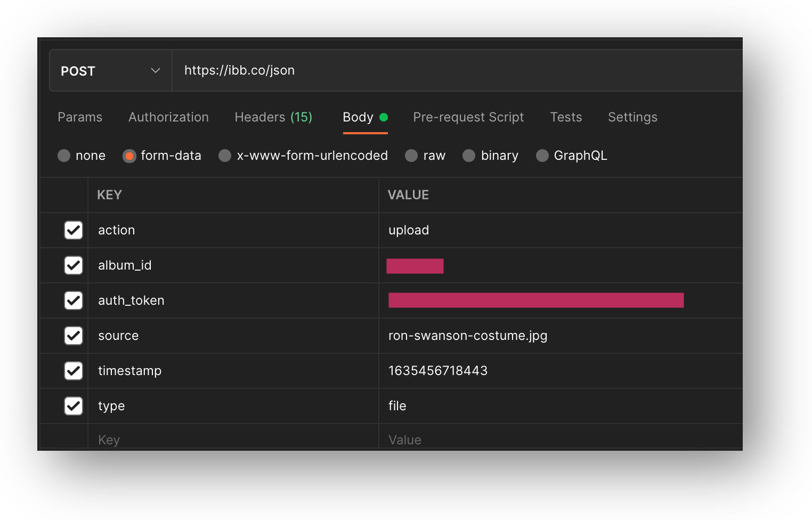The width and height of the screenshot is (812, 520).
Task: Uncheck the action parameter checkbox
Action: click(x=74, y=230)
